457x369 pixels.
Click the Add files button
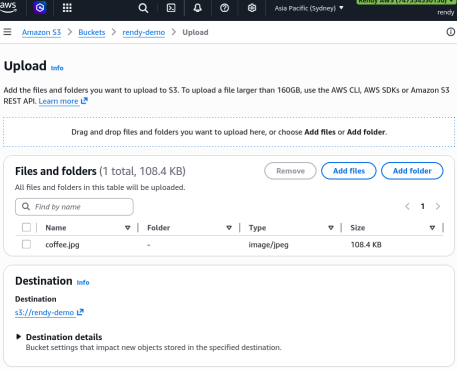tap(349, 171)
